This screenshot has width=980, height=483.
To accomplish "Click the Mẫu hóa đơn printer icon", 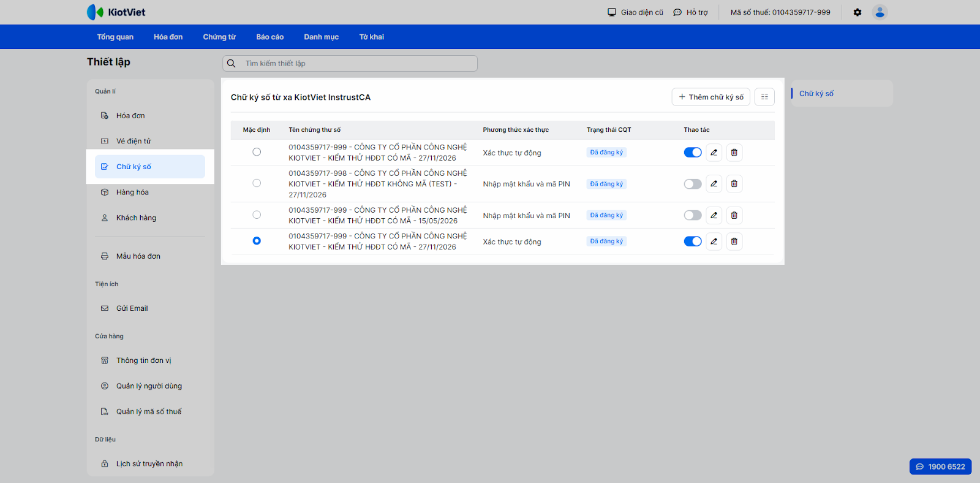I will (105, 256).
